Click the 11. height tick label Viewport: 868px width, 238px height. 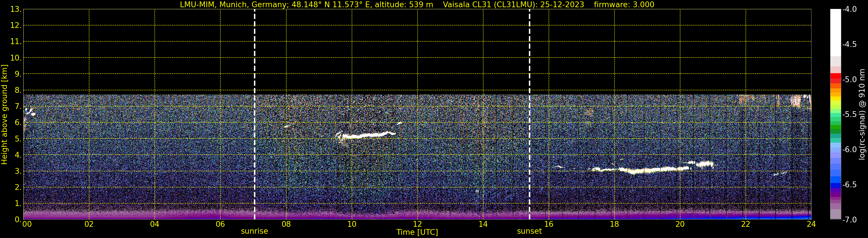click(16, 41)
